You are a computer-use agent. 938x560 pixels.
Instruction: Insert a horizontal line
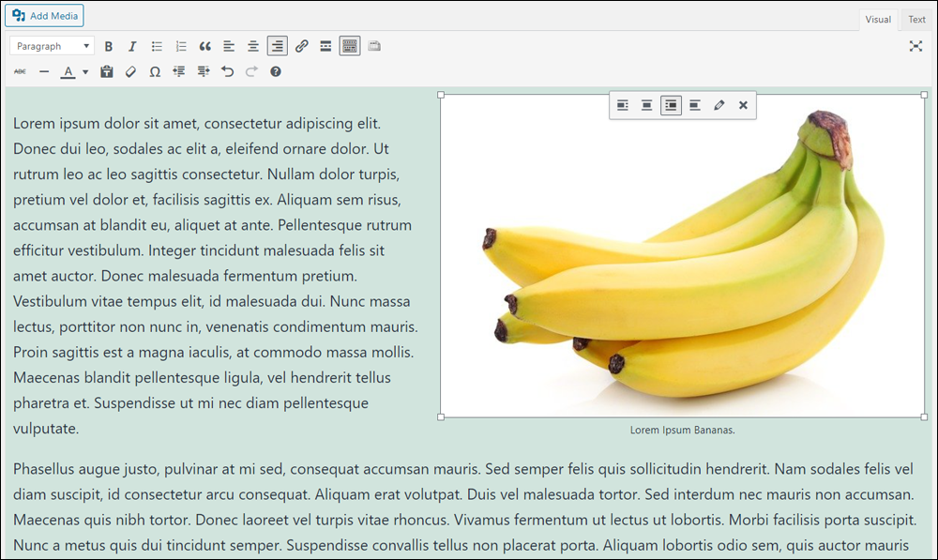click(44, 72)
